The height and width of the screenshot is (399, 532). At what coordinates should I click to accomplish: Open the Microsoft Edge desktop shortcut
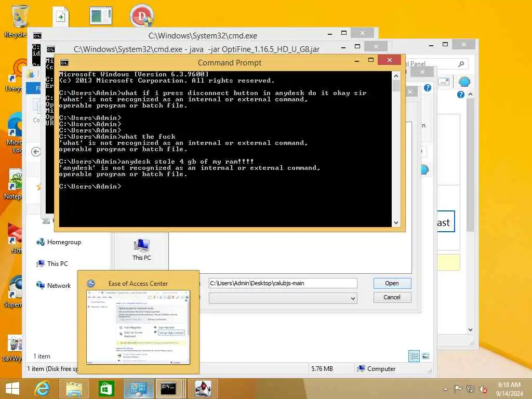(15, 133)
